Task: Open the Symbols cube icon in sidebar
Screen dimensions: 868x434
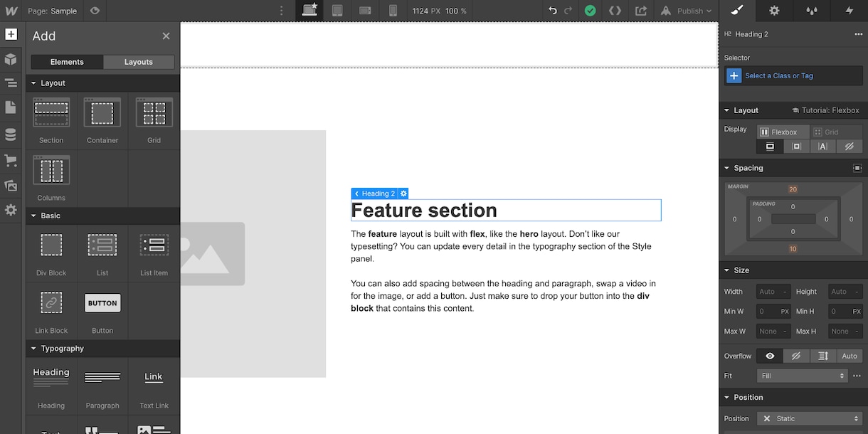Action: tap(11, 58)
